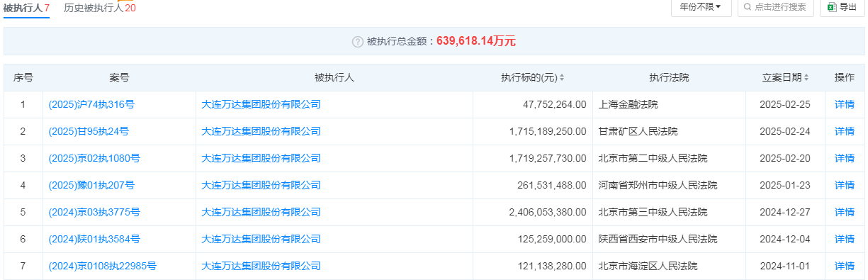View 详情 for the 2024-12-04 case
The width and height of the screenshot is (868, 280).
pos(845,239)
